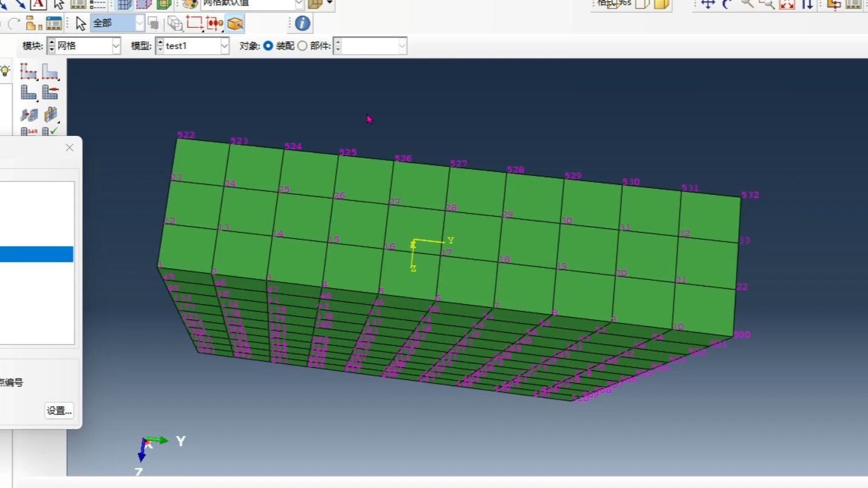Click the Assign Element Type S4R icon
The height and width of the screenshot is (488, 868).
29,131
